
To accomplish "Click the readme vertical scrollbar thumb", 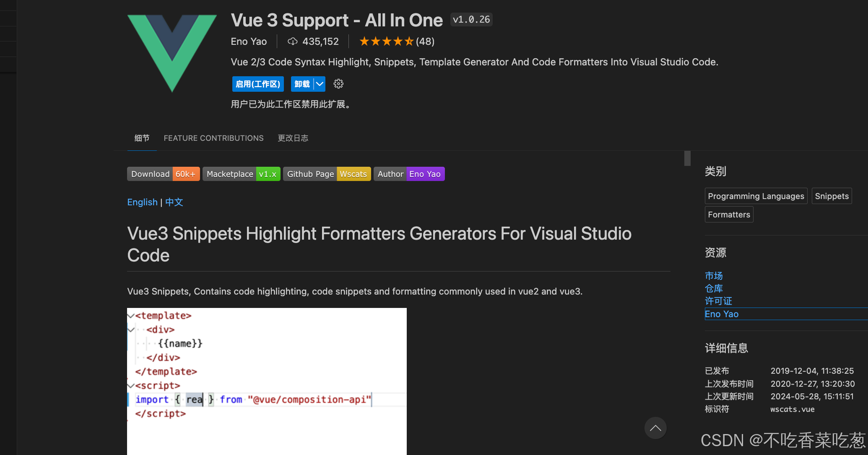I will click(x=687, y=158).
